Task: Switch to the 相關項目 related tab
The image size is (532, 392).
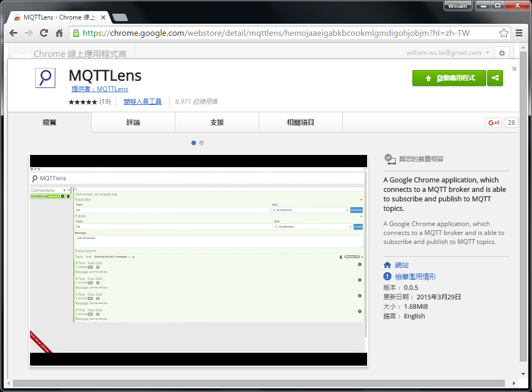Action: coord(301,123)
